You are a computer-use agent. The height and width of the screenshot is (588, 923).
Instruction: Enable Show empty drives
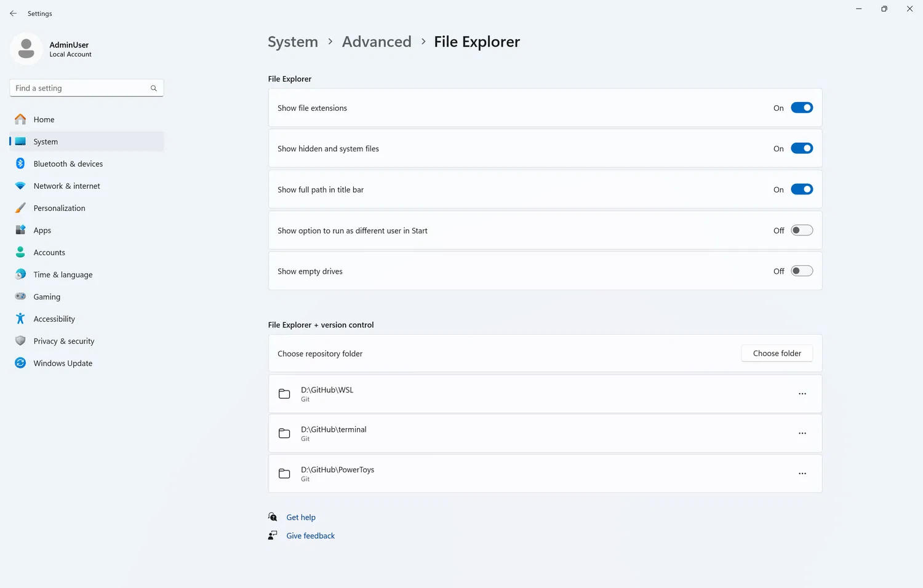point(802,271)
